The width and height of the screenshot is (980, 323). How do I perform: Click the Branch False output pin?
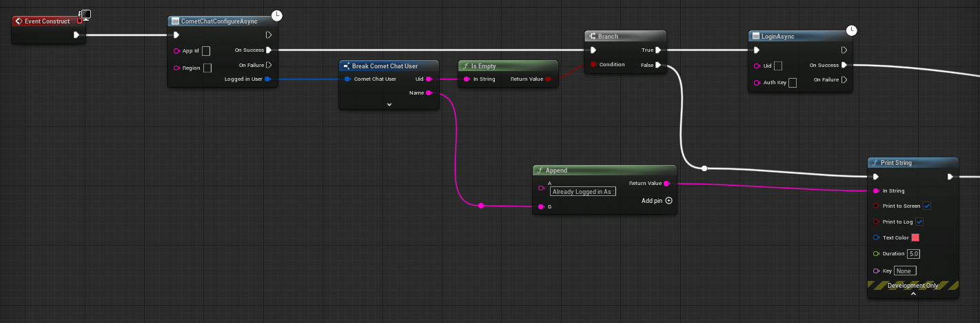(x=658, y=65)
